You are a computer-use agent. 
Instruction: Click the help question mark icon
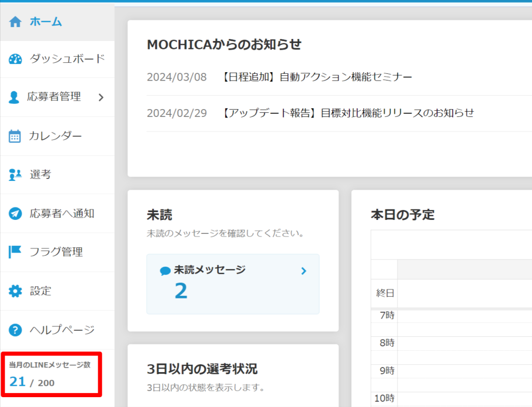(x=16, y=330)
